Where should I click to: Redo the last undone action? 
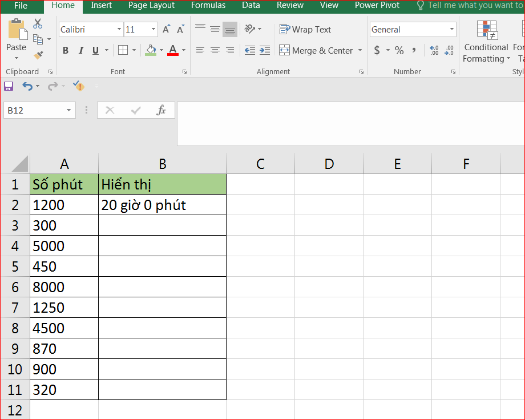(x=52, y=86)
